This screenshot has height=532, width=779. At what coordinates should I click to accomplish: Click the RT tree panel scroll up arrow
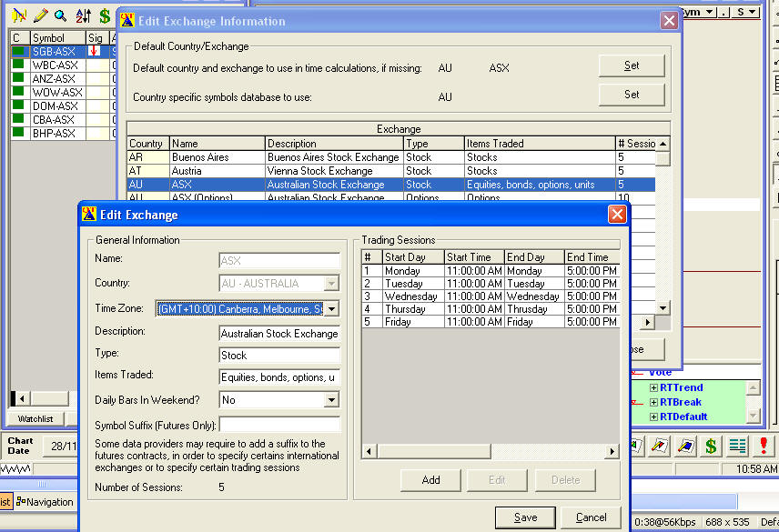coord(754,387)
